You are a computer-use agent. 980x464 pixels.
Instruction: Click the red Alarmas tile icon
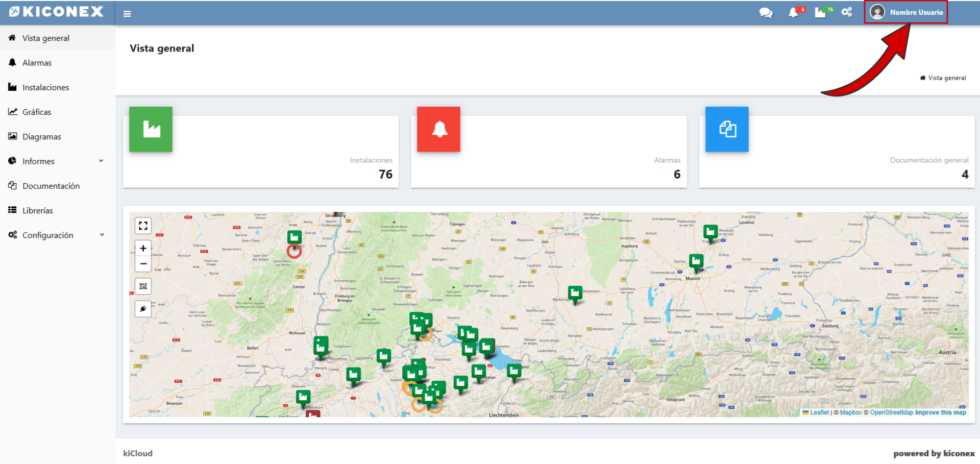(438, 129)
